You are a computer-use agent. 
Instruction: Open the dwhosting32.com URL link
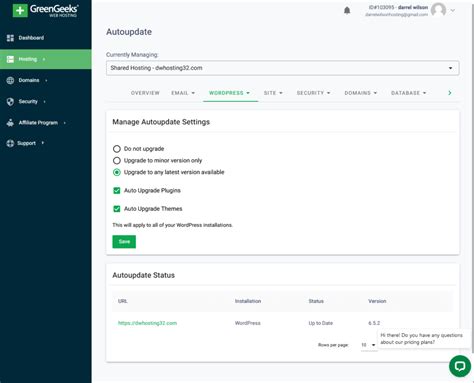pos(147,323)
